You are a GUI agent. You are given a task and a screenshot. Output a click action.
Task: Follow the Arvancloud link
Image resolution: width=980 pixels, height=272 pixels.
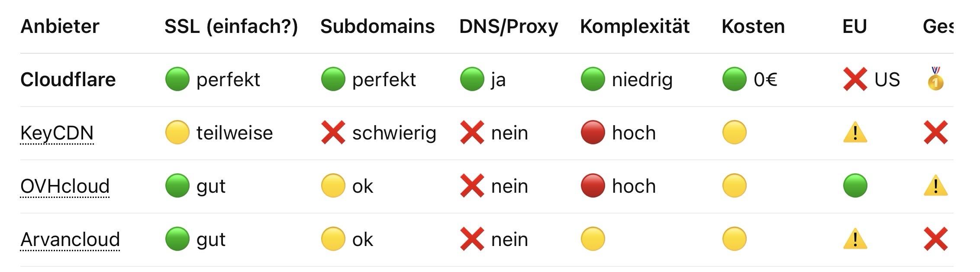point(70,239)
